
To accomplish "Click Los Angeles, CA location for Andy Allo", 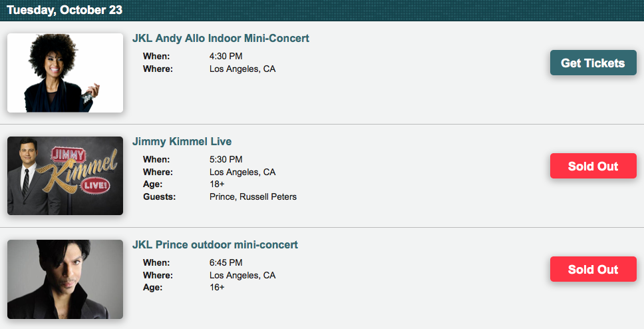I will (242, 69).
